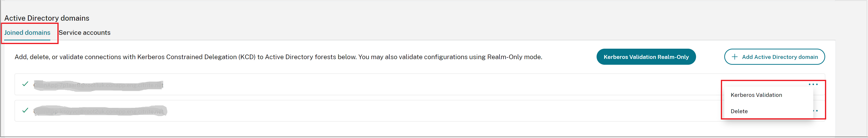Open the three-dot menu for first domain
This screenshot has height=138, width=868.
click(x=813, y=84)
